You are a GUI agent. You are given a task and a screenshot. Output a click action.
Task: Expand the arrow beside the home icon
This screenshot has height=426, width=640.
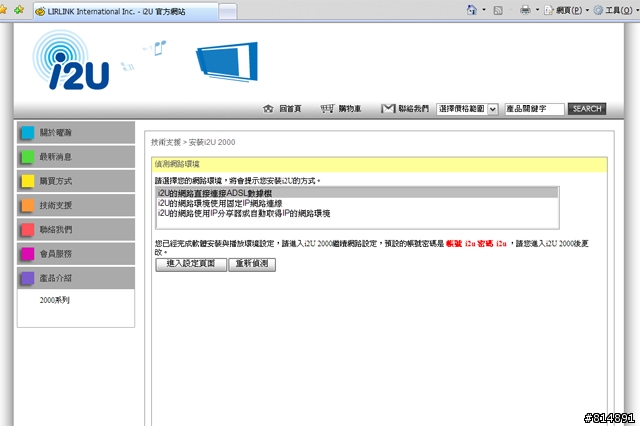(x=484, y=10)
